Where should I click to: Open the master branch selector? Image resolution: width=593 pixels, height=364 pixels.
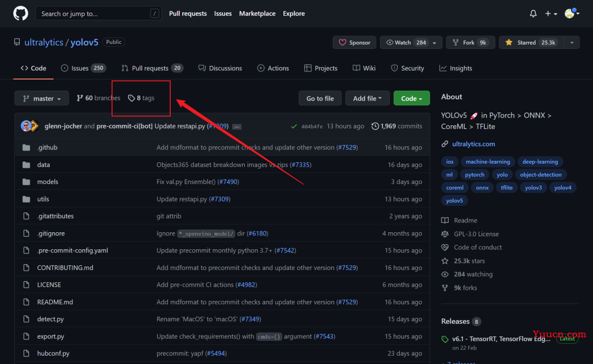(42, 98)
